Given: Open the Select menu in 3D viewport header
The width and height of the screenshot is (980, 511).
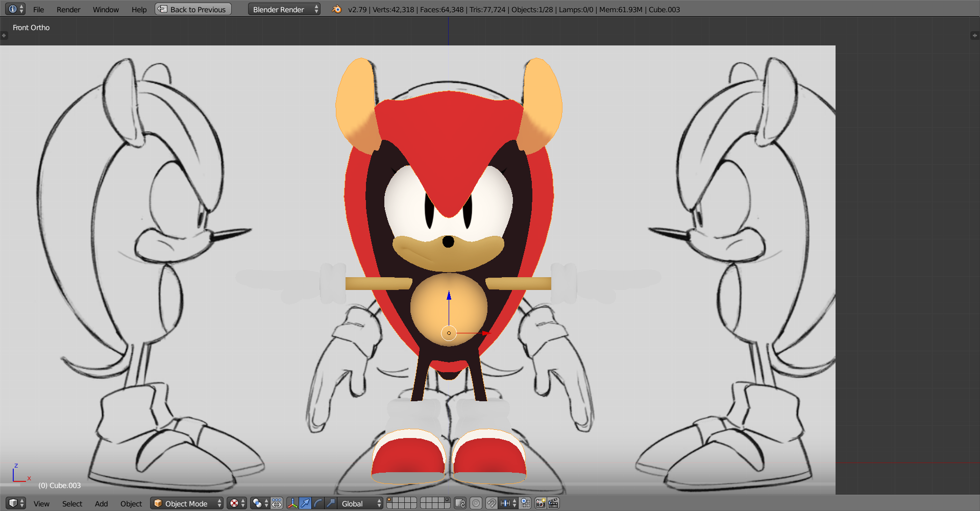Looking at the screenshot, I should 72,504.
